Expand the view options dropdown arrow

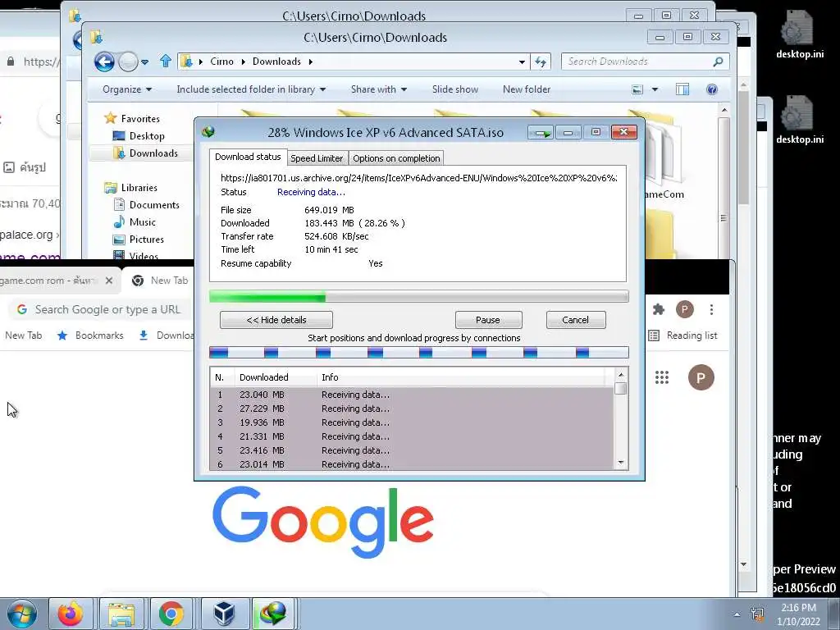[655, 89]
